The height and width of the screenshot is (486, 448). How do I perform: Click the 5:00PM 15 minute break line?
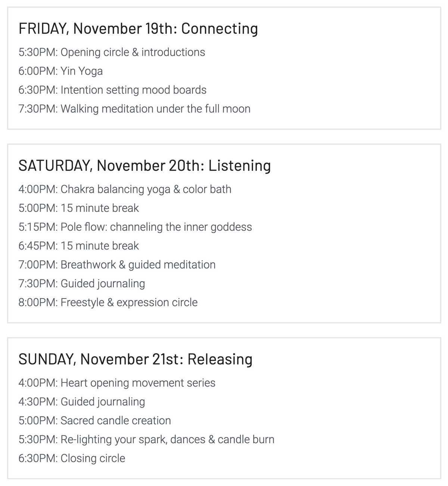click(x=78, y=208)
